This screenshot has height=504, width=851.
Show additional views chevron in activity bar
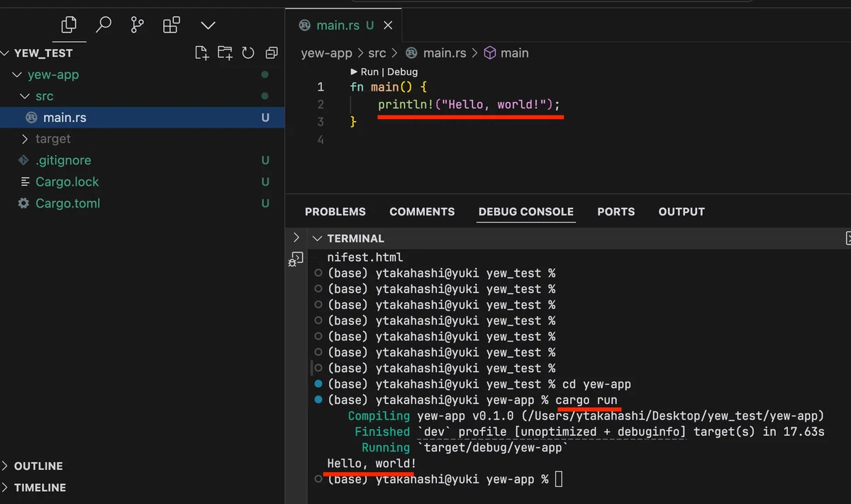pos(208,26)
